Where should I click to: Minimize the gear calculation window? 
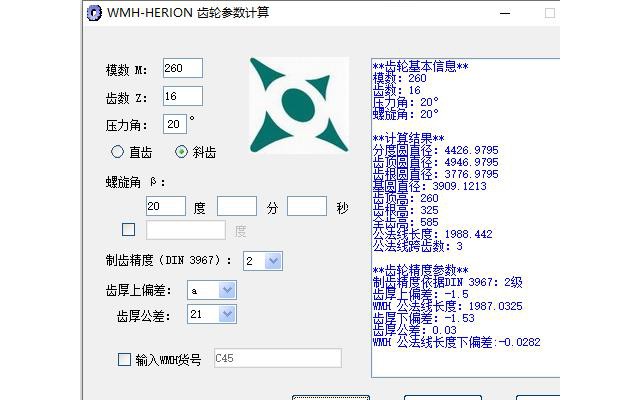pyautogui.click(x=505, y=13)
